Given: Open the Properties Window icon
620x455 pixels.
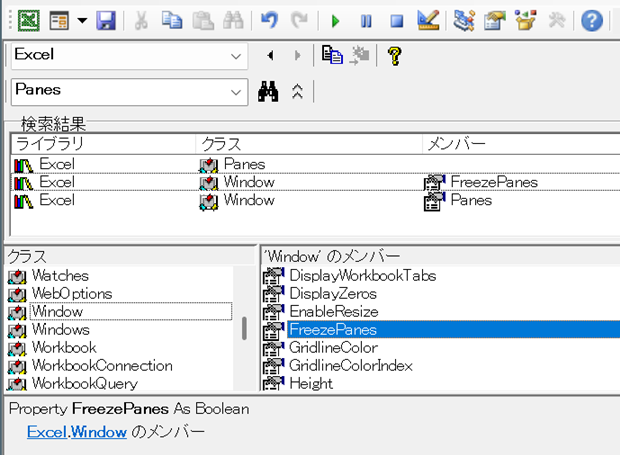Looking at the screenshot, I should coord(493,19).
